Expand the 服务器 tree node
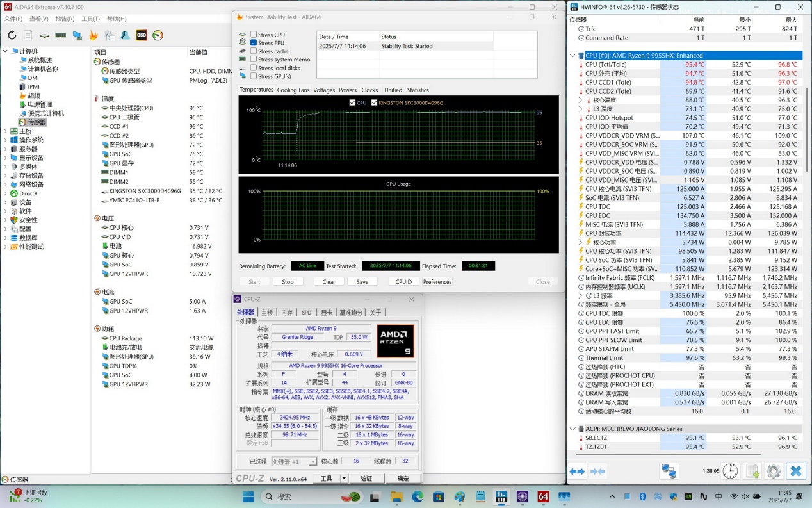Image resolution: width=812 pixels, height=508 pixels. (x=6, y=149)
